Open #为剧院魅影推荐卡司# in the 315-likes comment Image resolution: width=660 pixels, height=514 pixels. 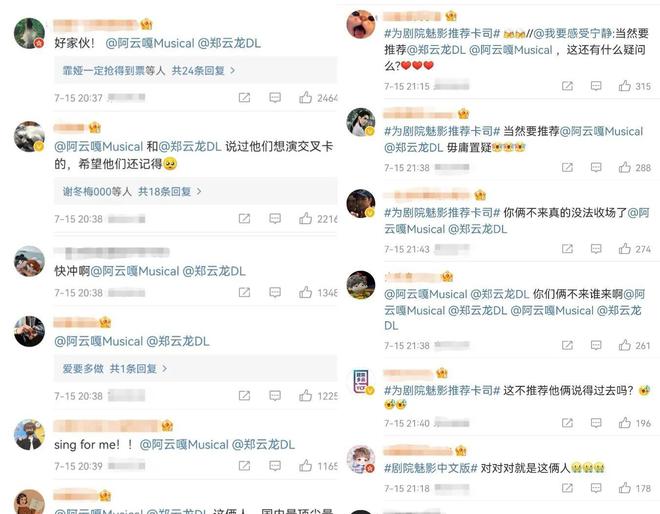click(442, 33)
